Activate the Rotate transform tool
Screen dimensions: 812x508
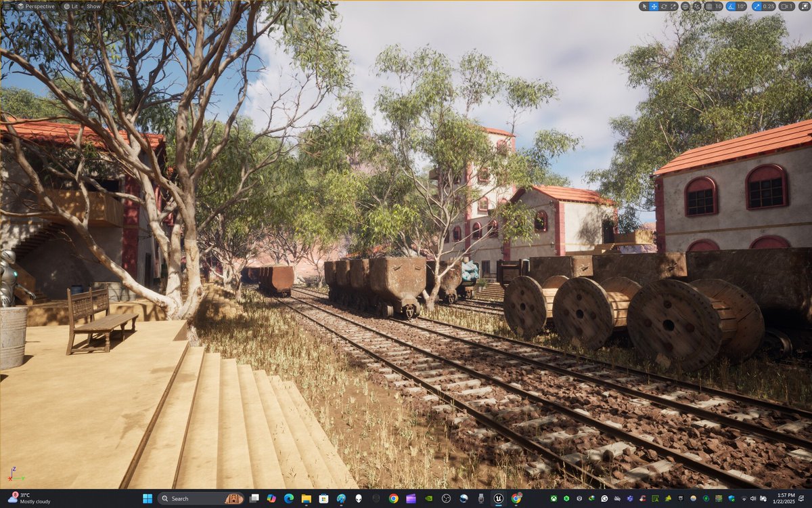click(x=664, y=6)
